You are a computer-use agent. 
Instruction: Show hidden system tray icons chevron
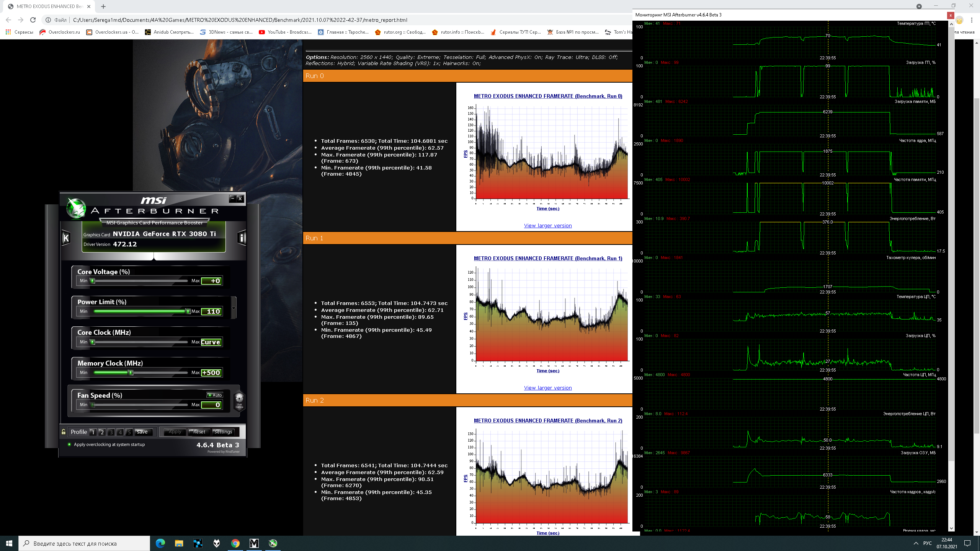click(x=916, y=543)
